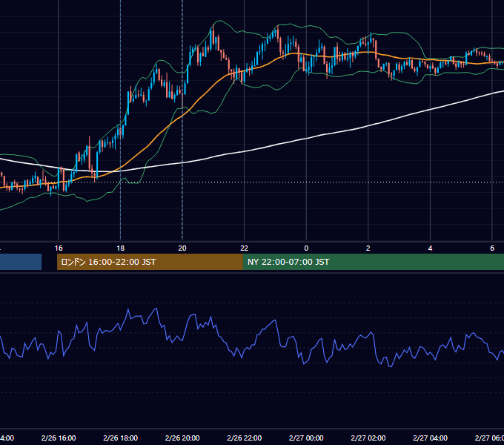Viewport: 504px width, 445px height.
Task: Click the hour label 22 on the chart axis
Action: (x=245, y=248)
